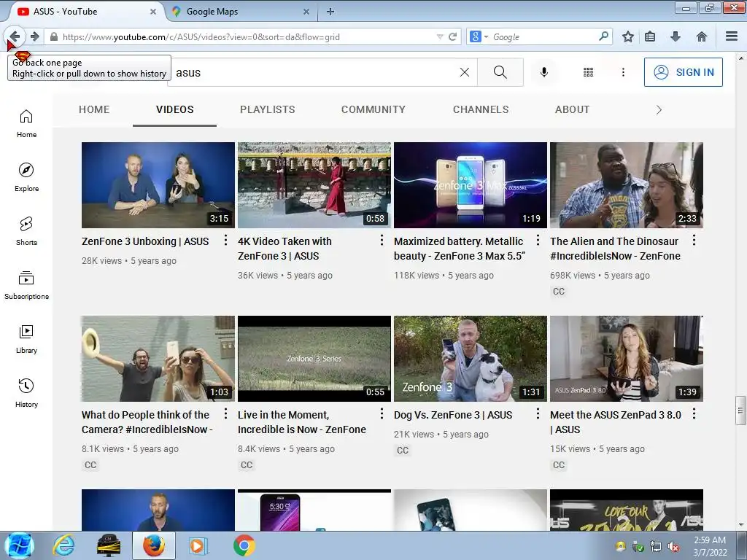This screenshot has height=560, width=747.
Task: Go back one page in Firefox
Action: click(15, 36)
